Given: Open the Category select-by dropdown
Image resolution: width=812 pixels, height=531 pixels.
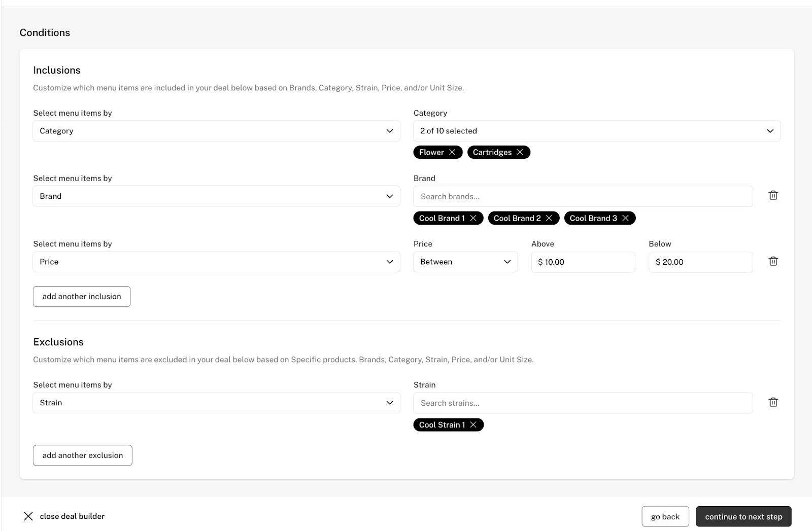Looking at the screenshot, I should coord(216,131).
